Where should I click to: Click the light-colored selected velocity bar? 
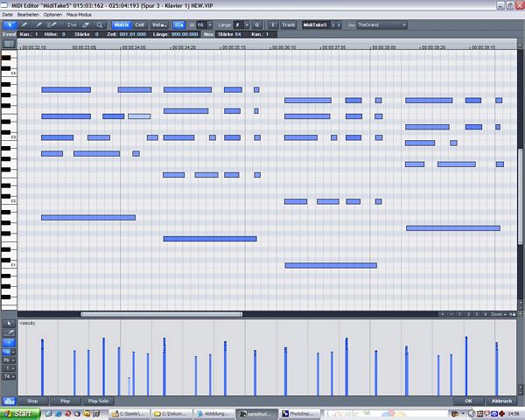pyautogui.click(x=129, y=386)
